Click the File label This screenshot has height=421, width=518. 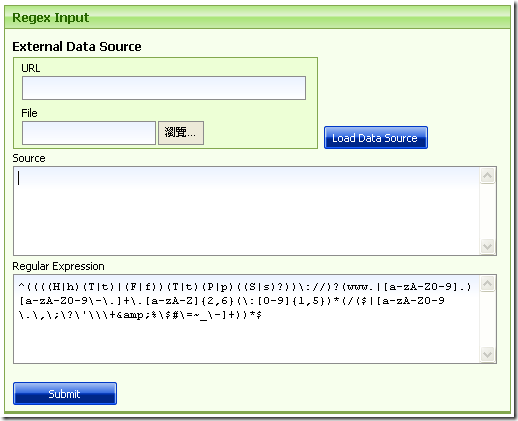point(29,113)
